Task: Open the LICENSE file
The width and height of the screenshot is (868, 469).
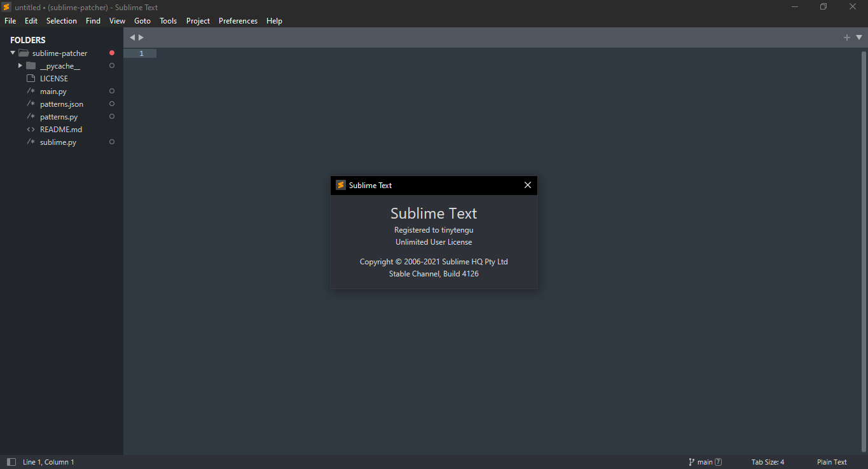Action: click(x=54, y=79)
